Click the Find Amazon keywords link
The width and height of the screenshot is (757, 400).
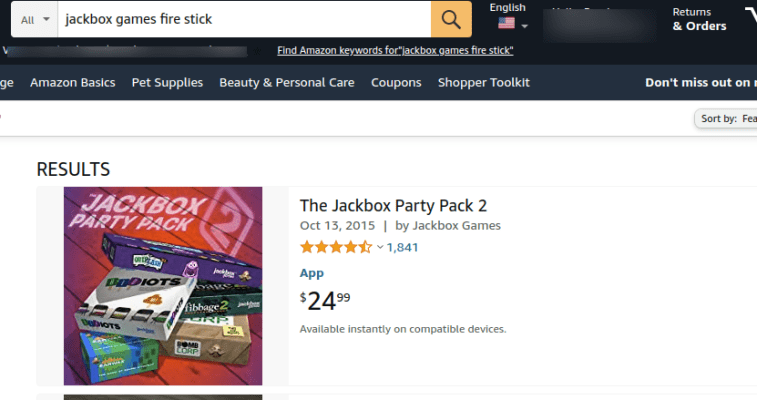pos(395,50)
